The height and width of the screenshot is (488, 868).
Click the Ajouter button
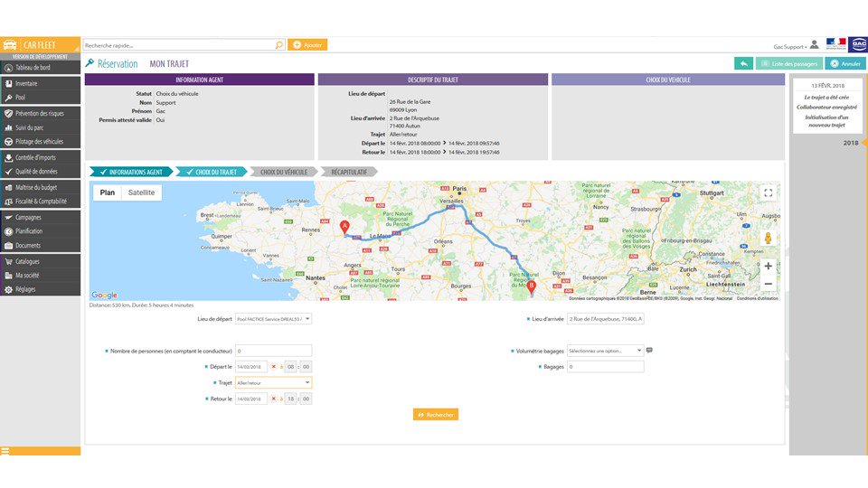307,45
